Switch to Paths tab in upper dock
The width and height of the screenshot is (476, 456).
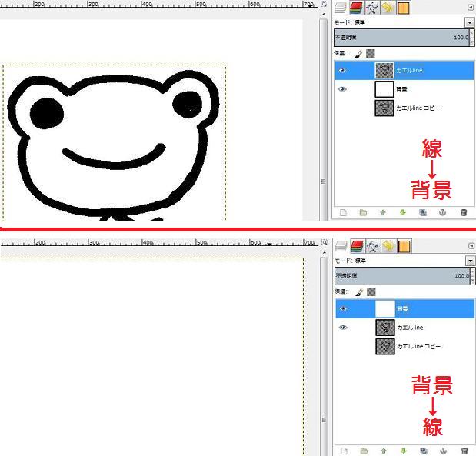coord(372,8)
